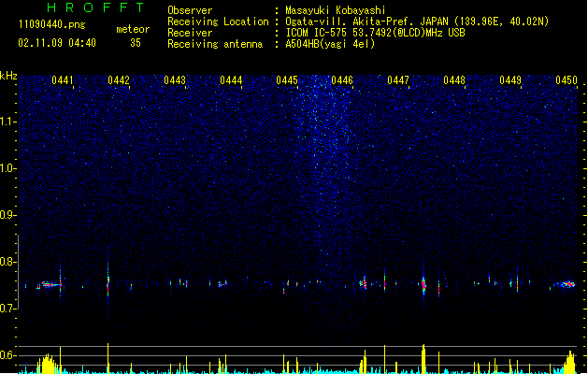
Task: Click time marker 0447
Action: tap(398, 80)
